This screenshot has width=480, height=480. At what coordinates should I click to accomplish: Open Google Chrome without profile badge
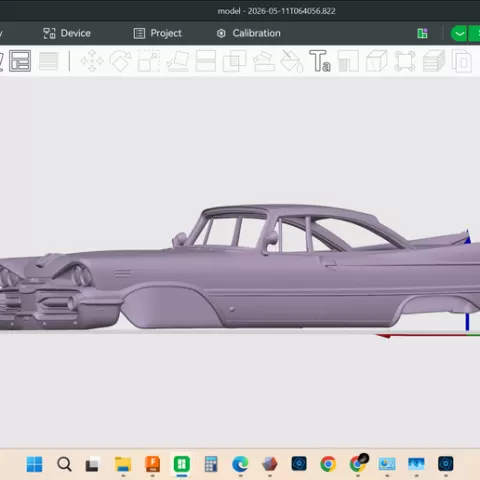coord(328,464)
